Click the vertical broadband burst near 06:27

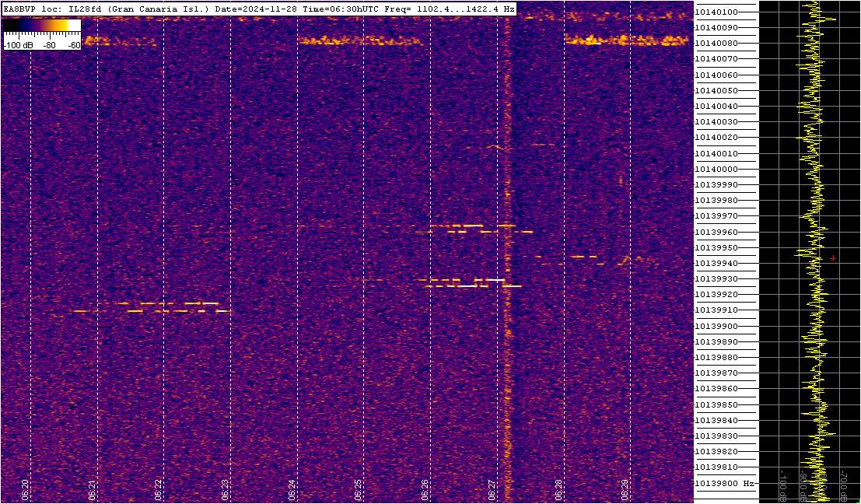coord(507,258)
